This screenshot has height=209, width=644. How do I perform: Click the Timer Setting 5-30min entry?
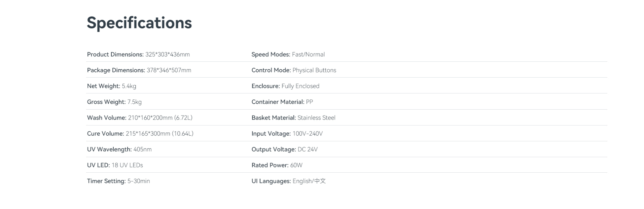118,181
